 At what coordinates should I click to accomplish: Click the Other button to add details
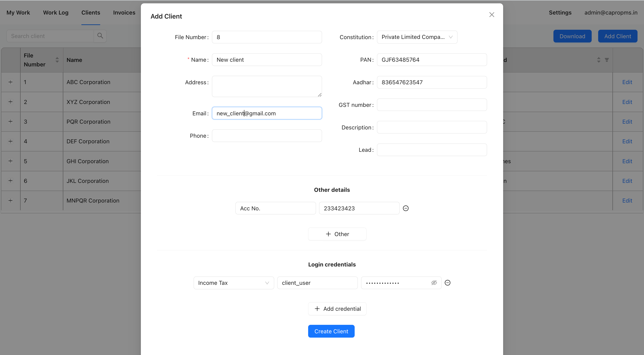(337, 234)
